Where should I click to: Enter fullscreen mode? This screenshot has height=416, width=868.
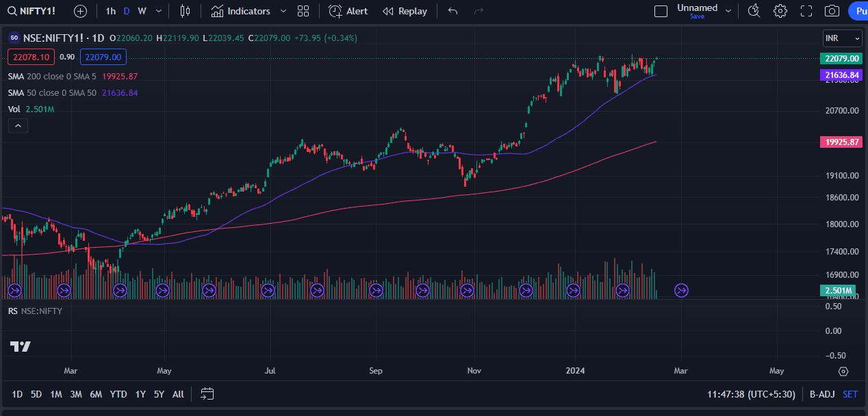tap(806, 11)
